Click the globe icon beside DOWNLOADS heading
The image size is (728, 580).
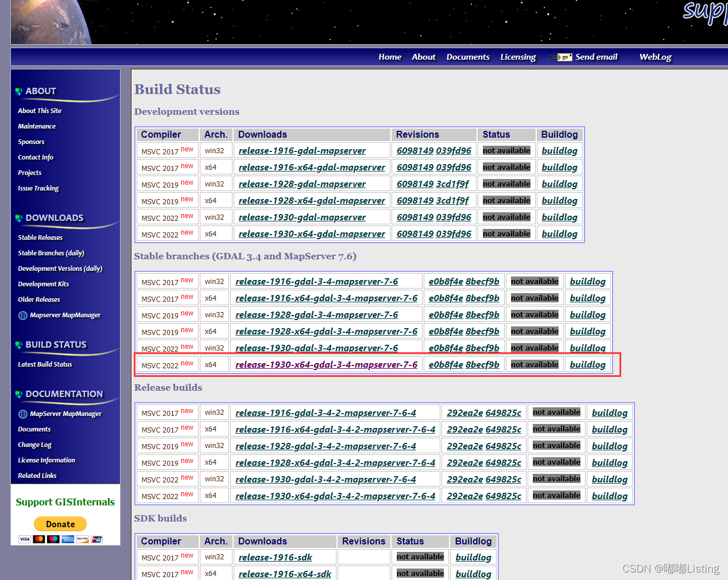click(x=19, y=218)
